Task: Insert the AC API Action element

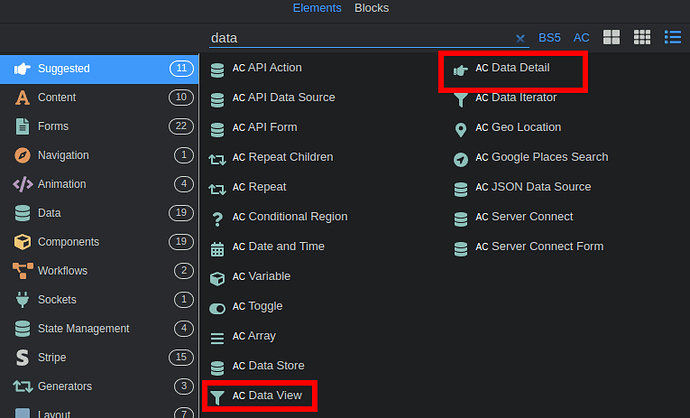Action: (x=267, y=68)
